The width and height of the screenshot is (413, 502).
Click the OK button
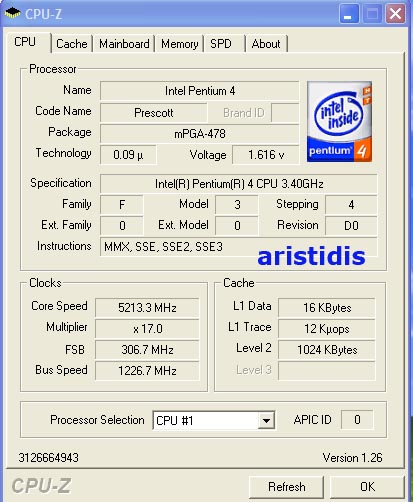(367, 487)
